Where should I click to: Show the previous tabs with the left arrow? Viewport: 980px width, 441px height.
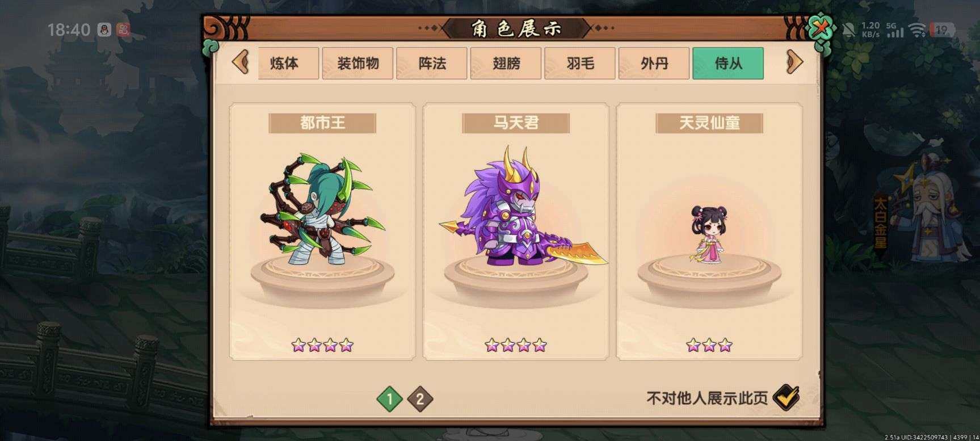click(241, 62)
